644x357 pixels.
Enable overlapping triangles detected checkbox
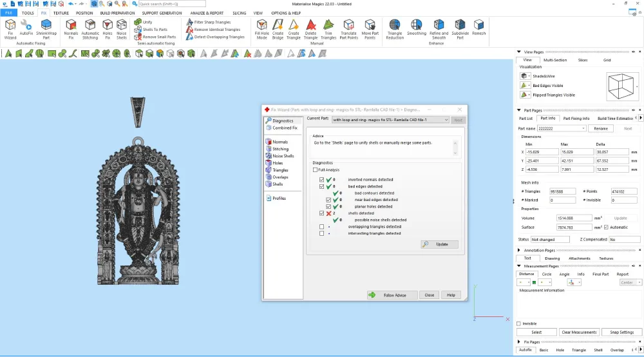[321, 227]
